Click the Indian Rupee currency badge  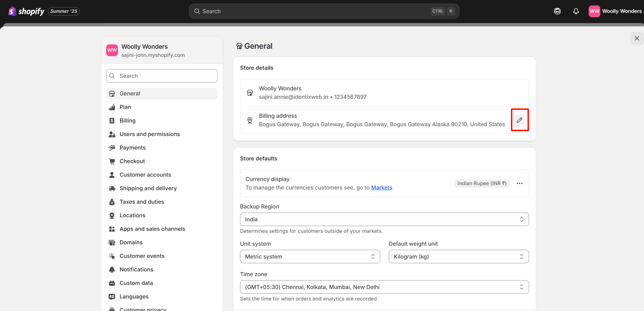click(482, 183)
